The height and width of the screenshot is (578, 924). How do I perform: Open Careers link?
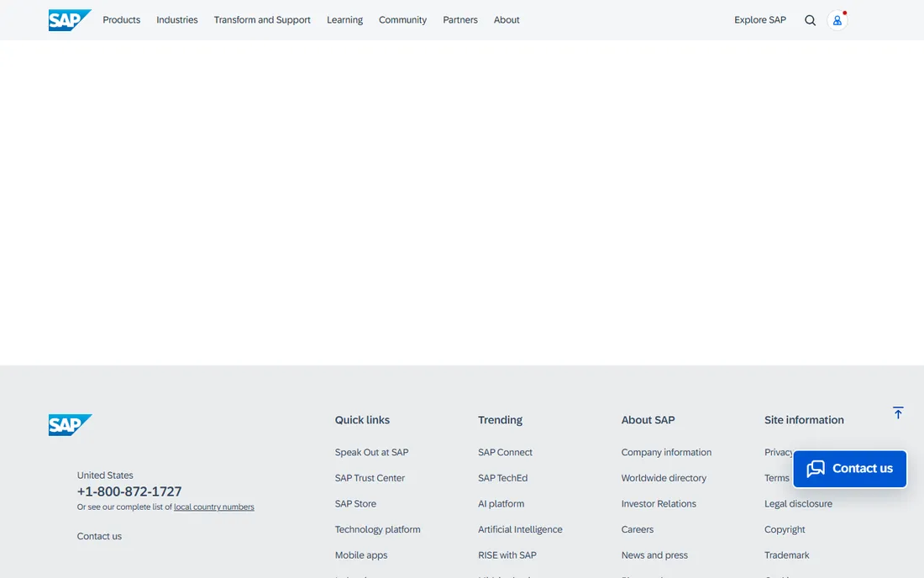(637, 529)
